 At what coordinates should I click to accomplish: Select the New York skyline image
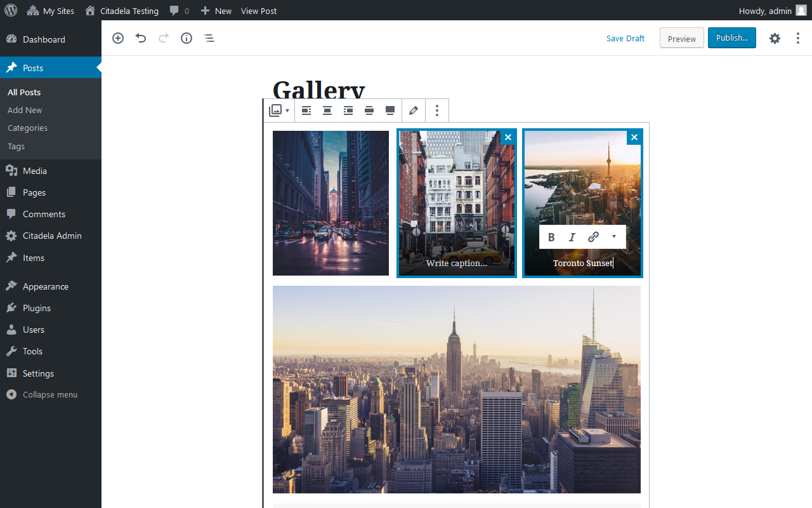point(457,389)
